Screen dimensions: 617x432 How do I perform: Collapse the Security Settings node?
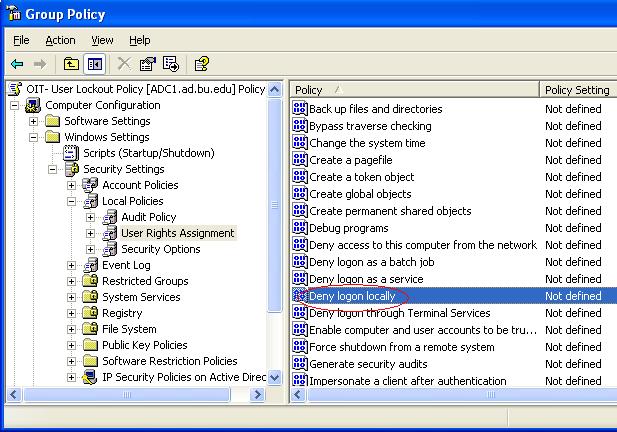tap(52, 169)
